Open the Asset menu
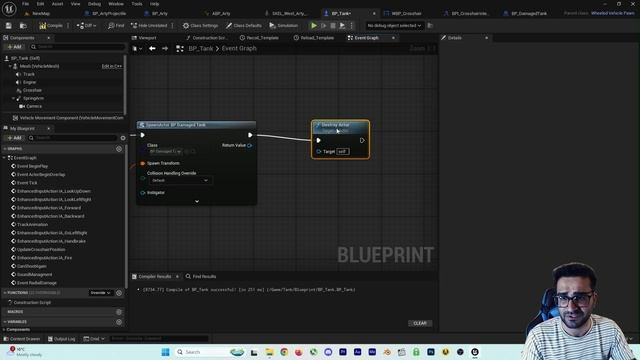This screenshot has height=360, width=640. (58, 4)
